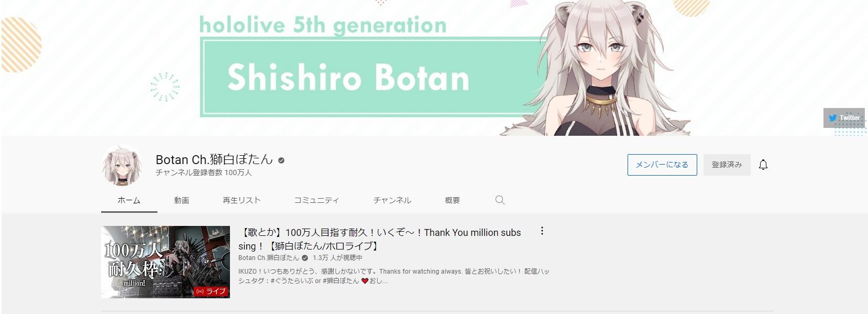The width and height of the screenshot is (868, 314).
Task: Click the メンバーになる join button
Action: (662, 165)
